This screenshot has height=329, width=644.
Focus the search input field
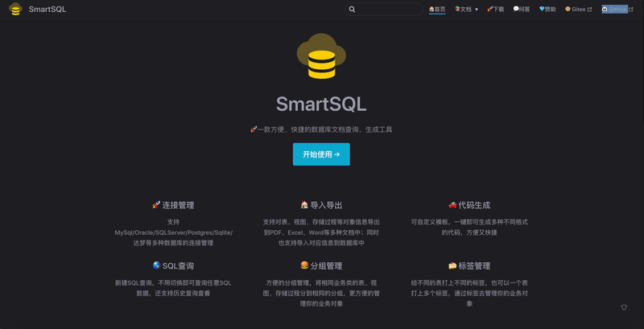(384, 9)
